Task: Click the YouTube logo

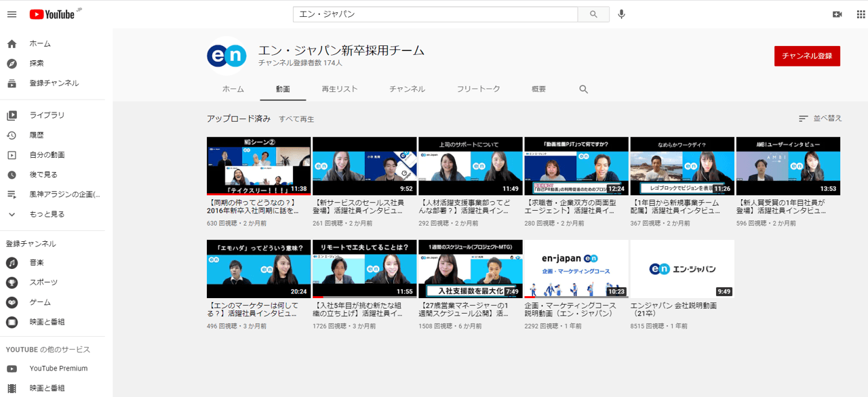Action: pyautogui.click(x=52, y=14)
